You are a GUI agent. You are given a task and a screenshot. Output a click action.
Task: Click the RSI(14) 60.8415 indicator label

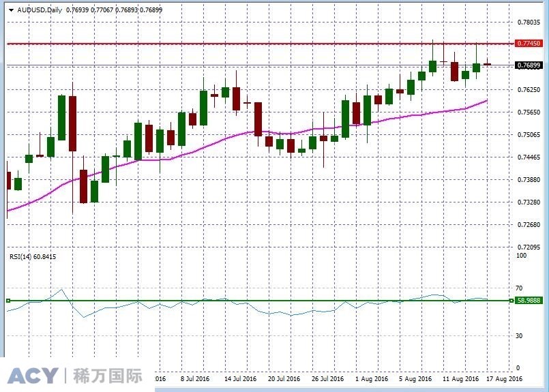33,256
